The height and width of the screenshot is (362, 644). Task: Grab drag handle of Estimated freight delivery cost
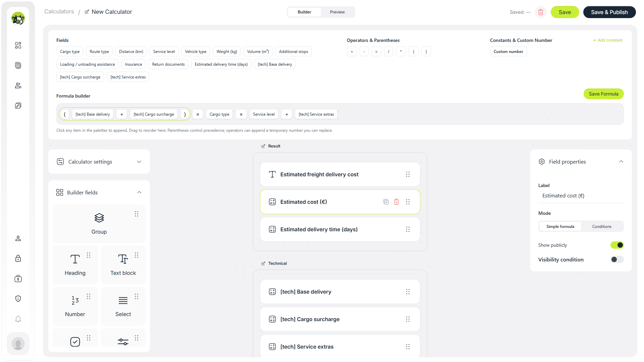coord(408,174)
